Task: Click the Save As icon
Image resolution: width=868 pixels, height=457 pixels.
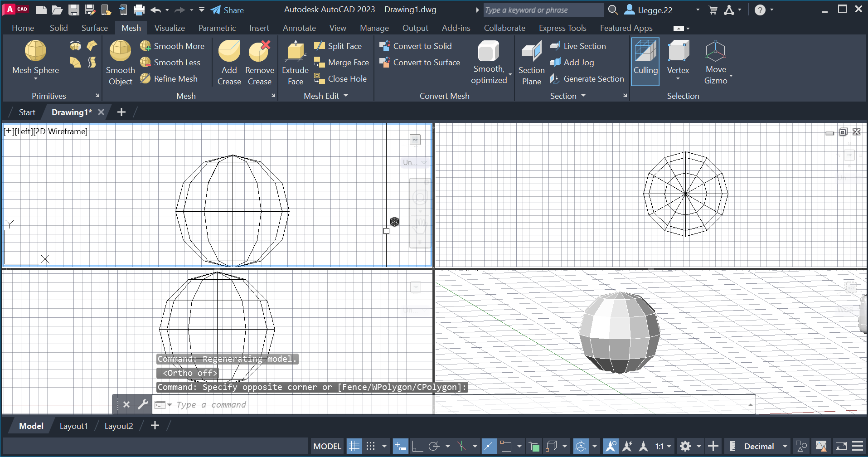Action: point(90,10)
